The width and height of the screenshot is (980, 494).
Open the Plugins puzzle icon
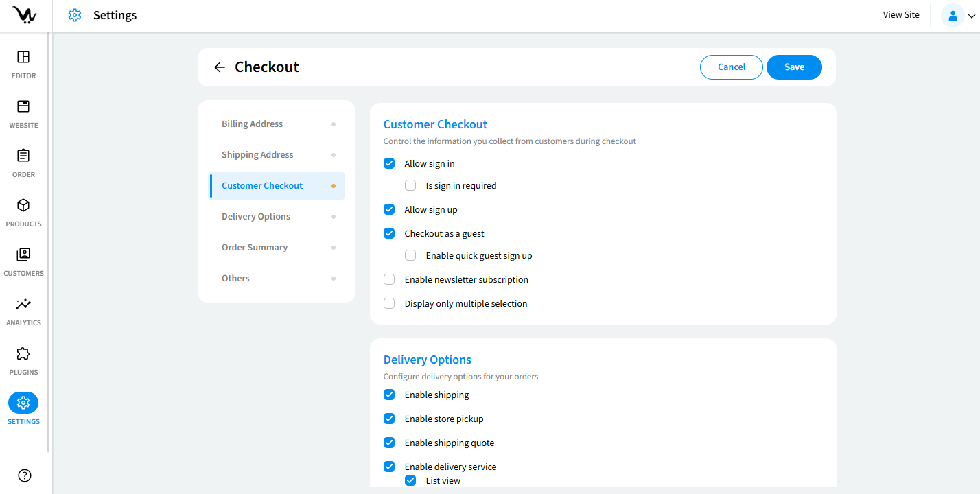click(x=23, y=353)
